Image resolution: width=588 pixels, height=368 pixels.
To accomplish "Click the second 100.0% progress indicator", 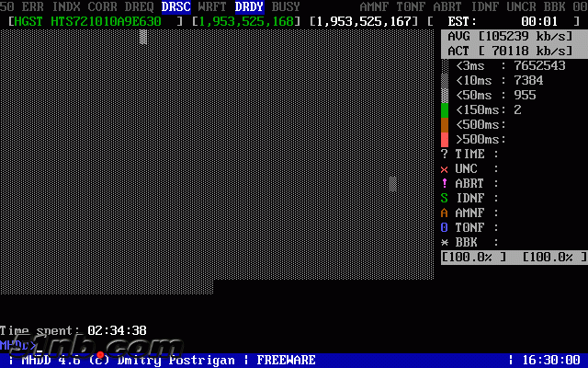I will 554,258.
